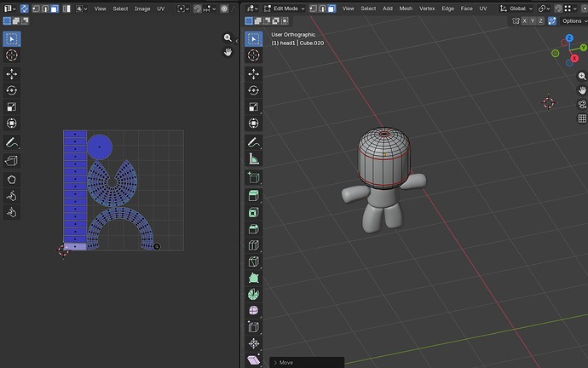Select the Rip Region tool in UV editor
Image resolution: width=588 pixels, height=368 pixels.
click(x=12, y=161)
